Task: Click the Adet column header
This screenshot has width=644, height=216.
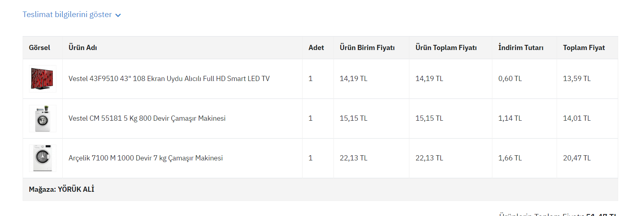Action: click(316, 48)
